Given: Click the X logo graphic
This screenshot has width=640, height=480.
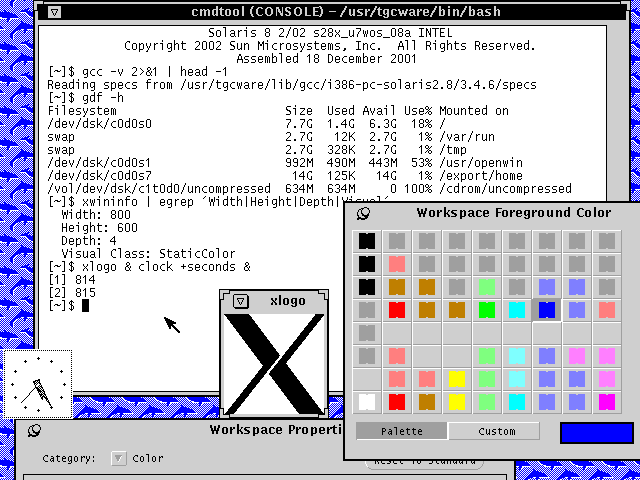Looking at the screenshot, I should point(274,364).
